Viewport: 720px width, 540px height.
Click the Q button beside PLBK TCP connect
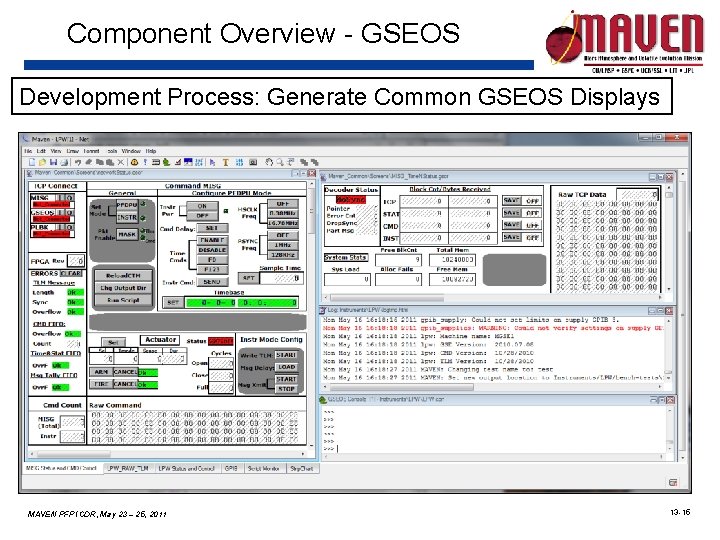(x=69, y=227)
